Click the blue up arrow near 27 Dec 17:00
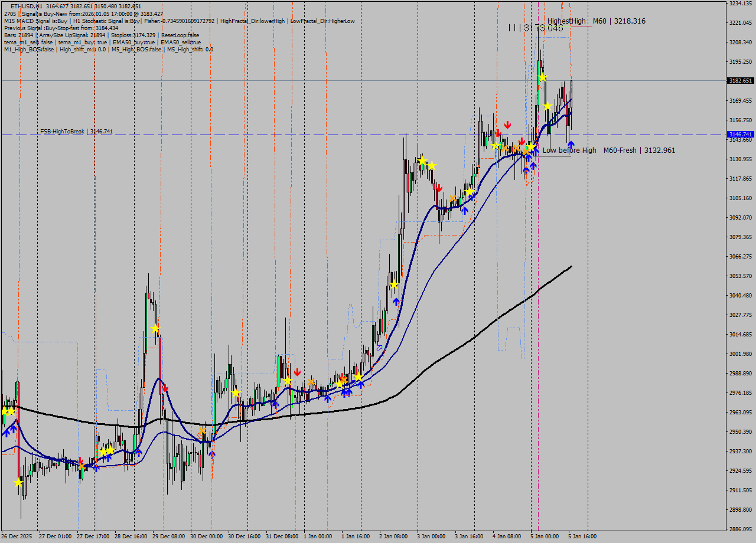The image size is (756, 543). pyautogui.click(x=96, y=466)
